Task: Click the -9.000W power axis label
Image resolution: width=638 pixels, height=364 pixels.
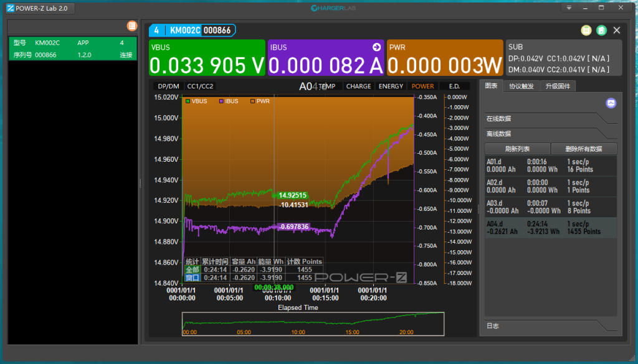Action: (459, 190)
